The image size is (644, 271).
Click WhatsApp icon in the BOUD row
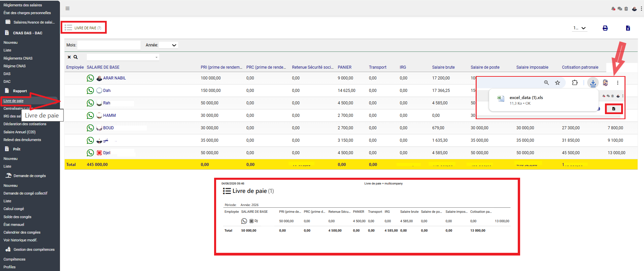[90, 128]
